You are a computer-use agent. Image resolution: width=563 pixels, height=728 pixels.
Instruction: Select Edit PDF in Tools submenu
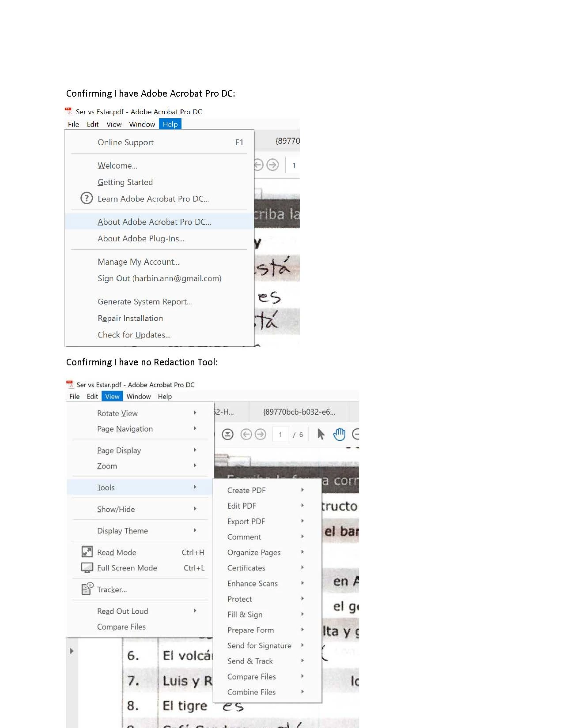[x=267, y=506]
